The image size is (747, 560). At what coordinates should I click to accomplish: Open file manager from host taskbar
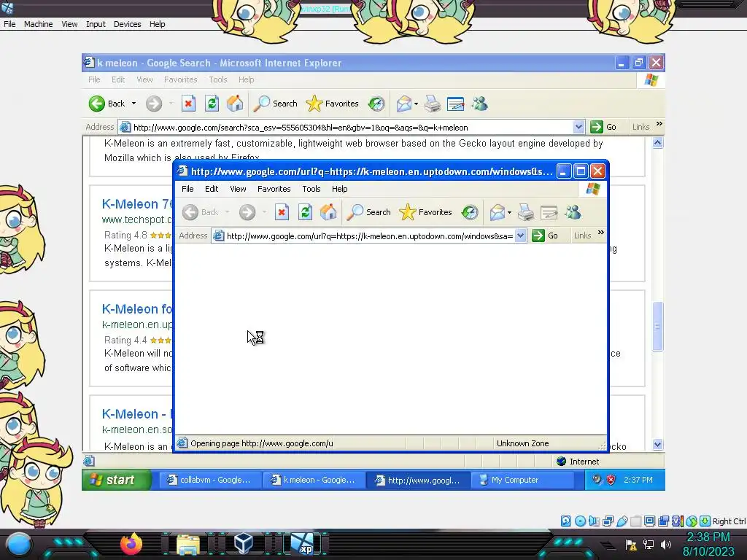[x=187, y=544]
